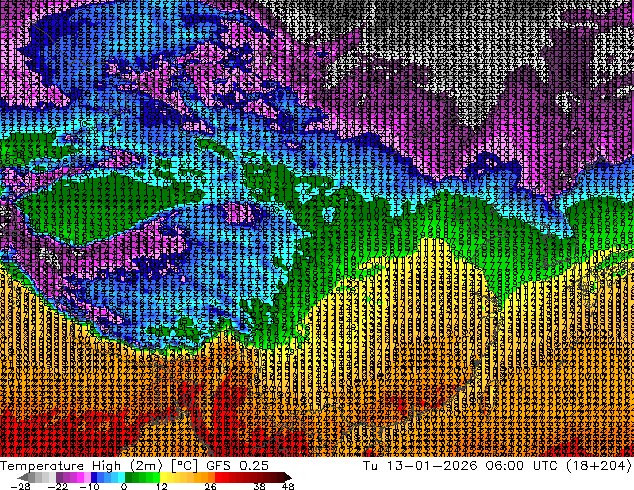Click the dark blue legend swatch above -10

(x=94, y=477)
